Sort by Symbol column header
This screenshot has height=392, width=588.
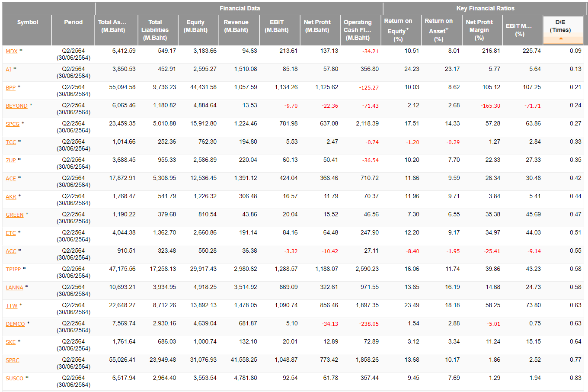[x=27, y=22]
